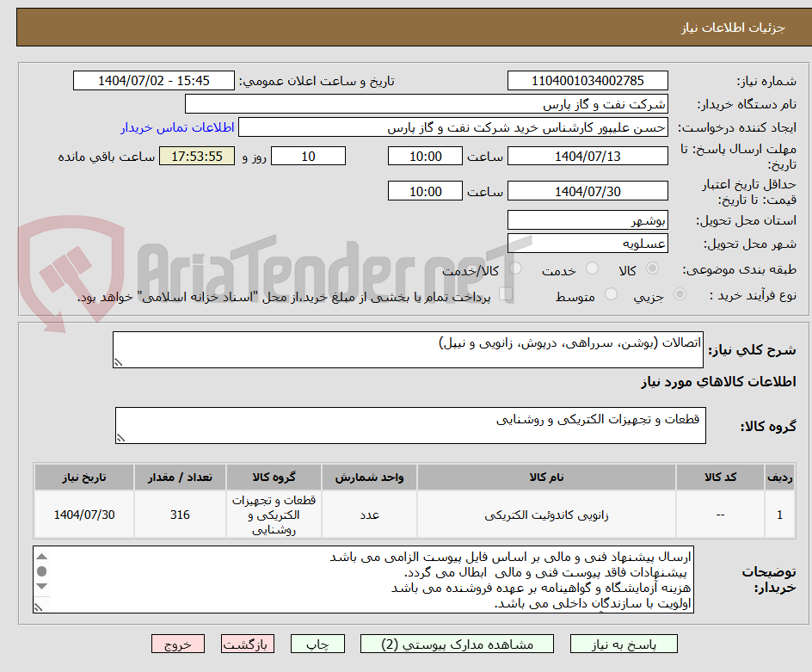Click the بازگشت back button
812x672 pixels.
[248, 644]
